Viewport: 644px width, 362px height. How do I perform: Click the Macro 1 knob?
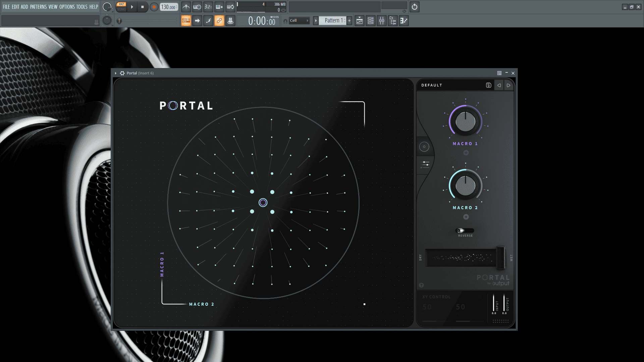(466, 121)
